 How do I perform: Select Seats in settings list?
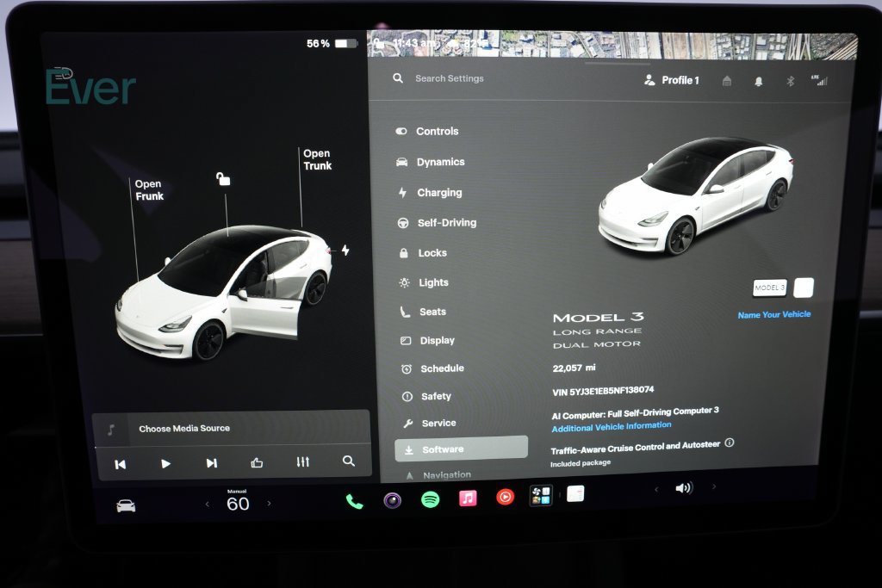[x=423, y=312]
